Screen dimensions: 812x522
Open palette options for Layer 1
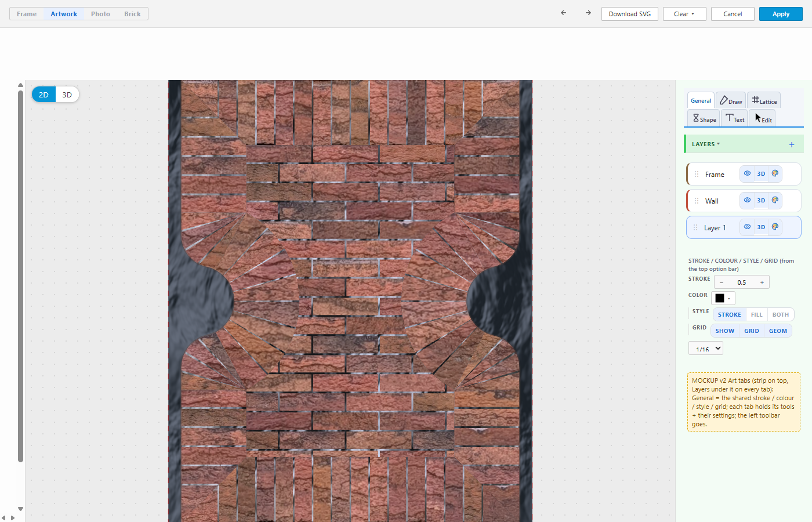[x=775, y=227]
